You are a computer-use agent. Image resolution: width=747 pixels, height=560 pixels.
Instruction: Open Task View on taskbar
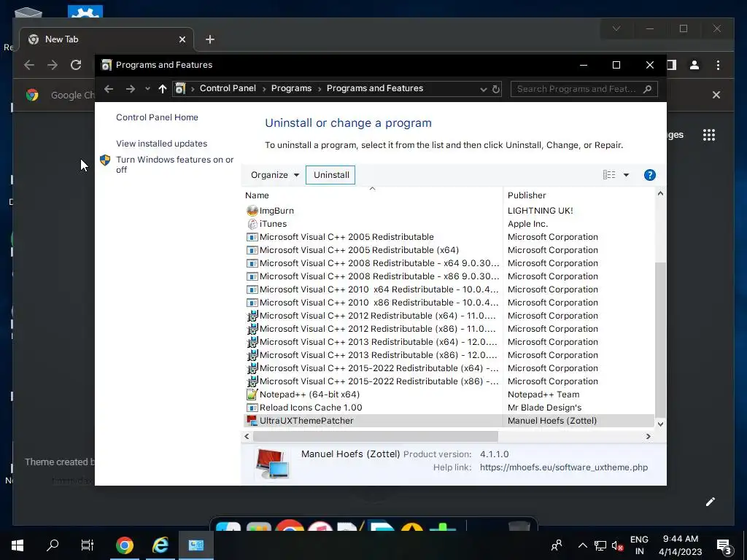click(x=88, y=545)
